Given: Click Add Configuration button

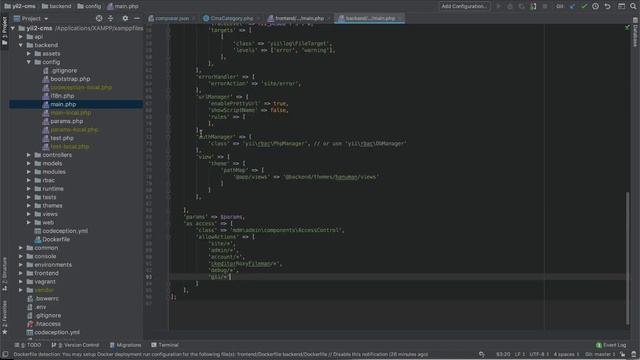Looking at the screenshot, I should point(464,6).
